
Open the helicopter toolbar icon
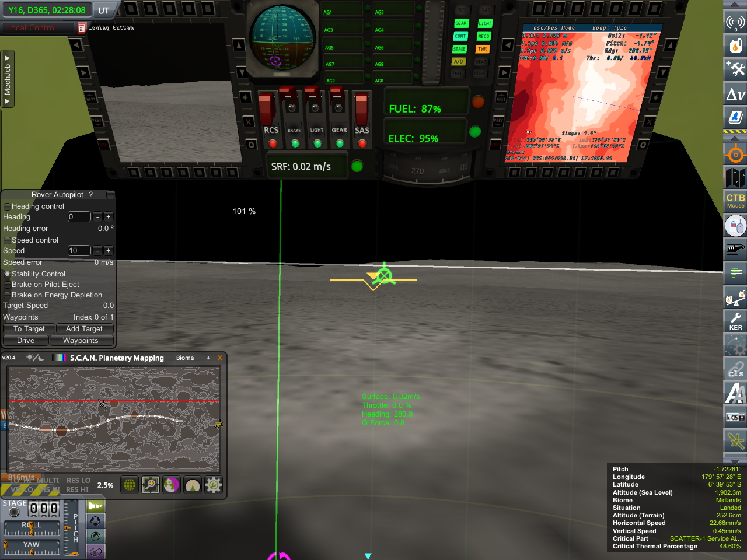(x=735, y=249)
